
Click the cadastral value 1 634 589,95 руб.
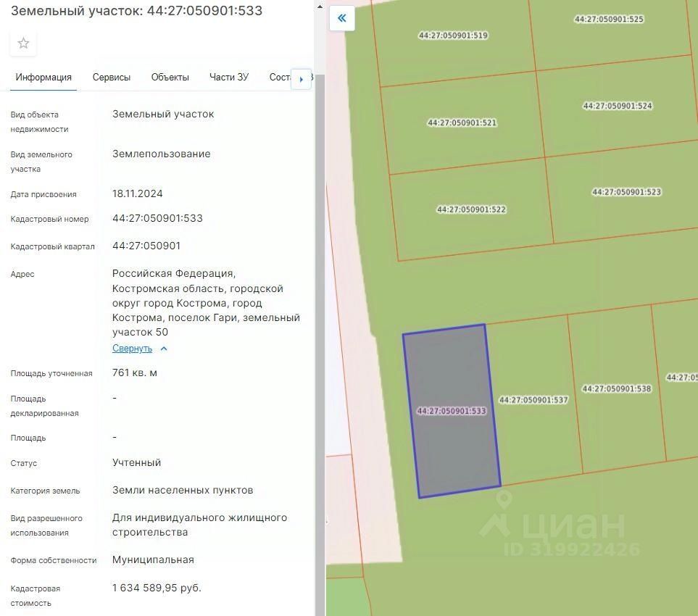click(x=157, y=588)
